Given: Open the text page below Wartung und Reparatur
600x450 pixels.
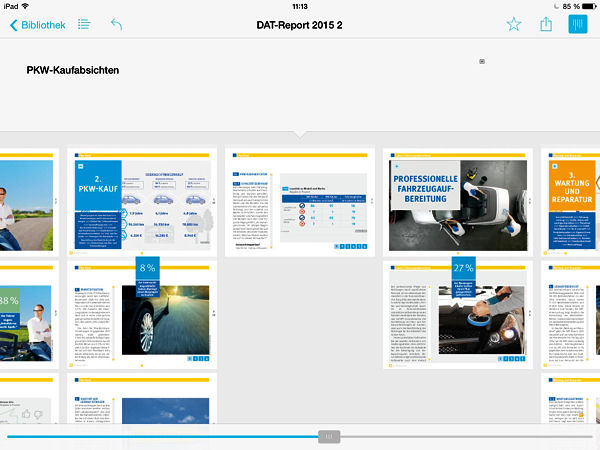Looking at the screenshot, I should [x=571, y=315].
